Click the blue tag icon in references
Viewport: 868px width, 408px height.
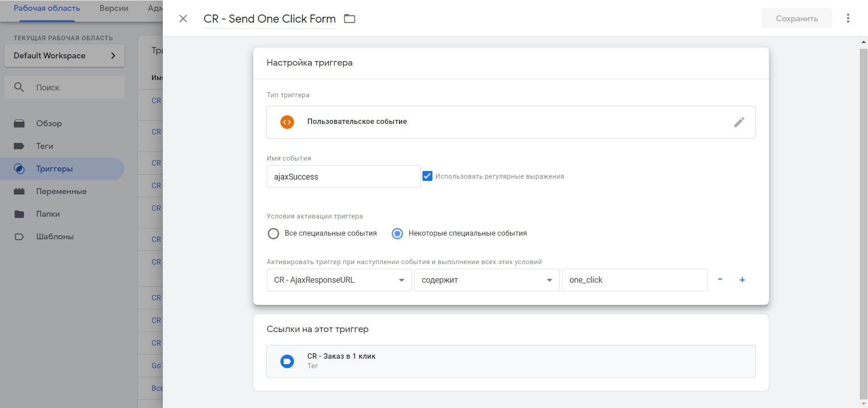[287, 361]
